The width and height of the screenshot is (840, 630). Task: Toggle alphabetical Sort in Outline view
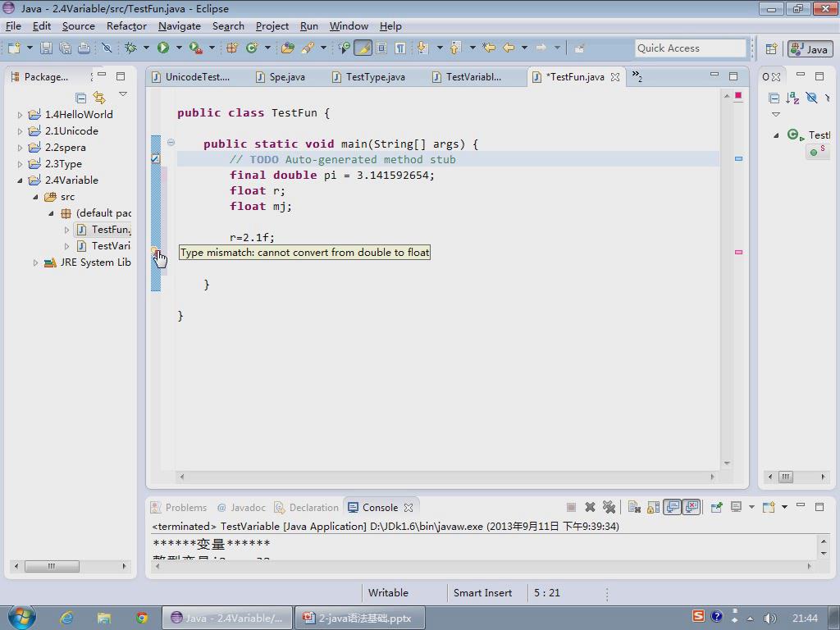(792, 98)
